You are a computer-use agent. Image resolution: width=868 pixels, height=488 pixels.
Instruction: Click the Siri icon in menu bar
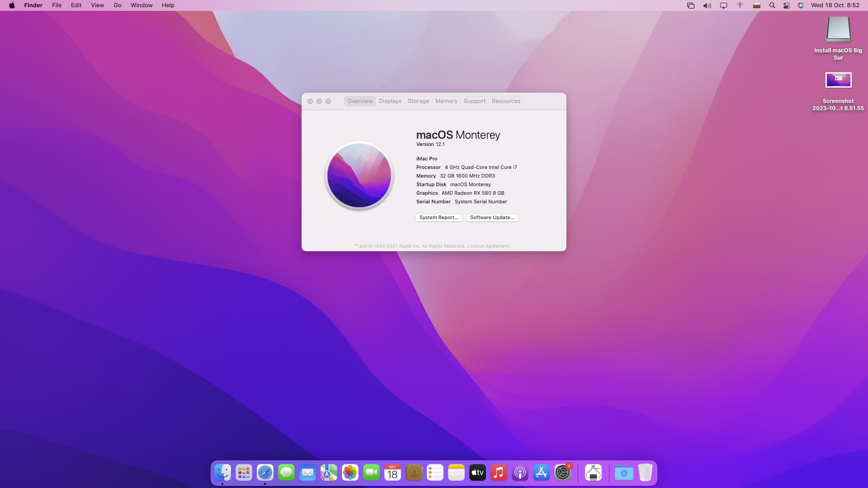[x=801, y=5]
